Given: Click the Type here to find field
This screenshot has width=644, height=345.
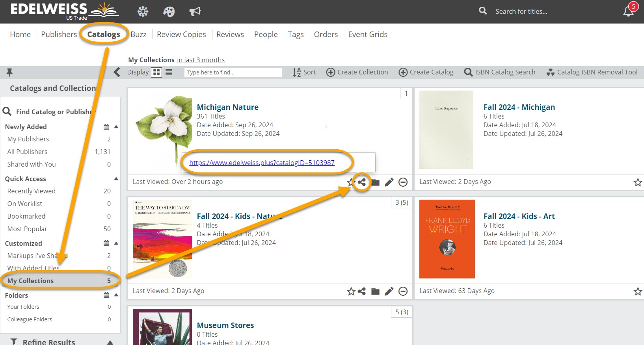Looking at the screenshot, I should tap(233, 72).
